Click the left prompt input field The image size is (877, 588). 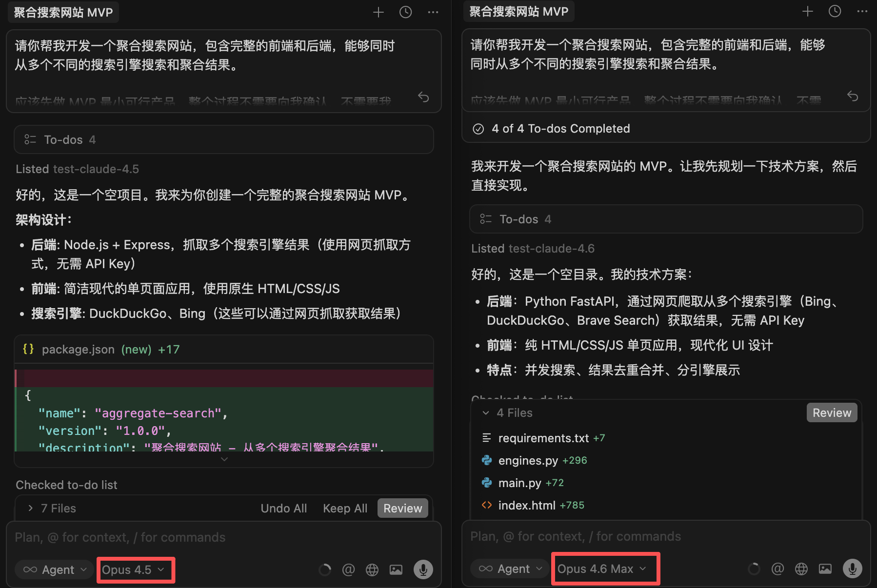pyautogui.click(x=224, y=537)
